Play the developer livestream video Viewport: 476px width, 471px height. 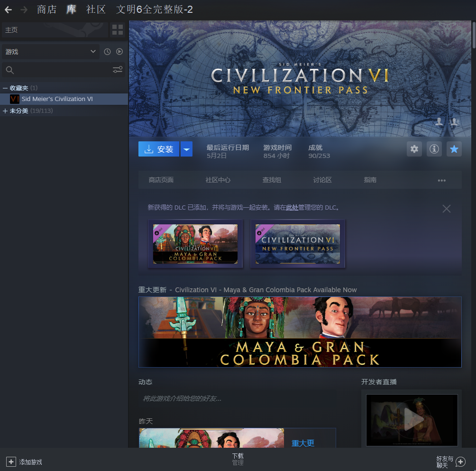point(412,420)
